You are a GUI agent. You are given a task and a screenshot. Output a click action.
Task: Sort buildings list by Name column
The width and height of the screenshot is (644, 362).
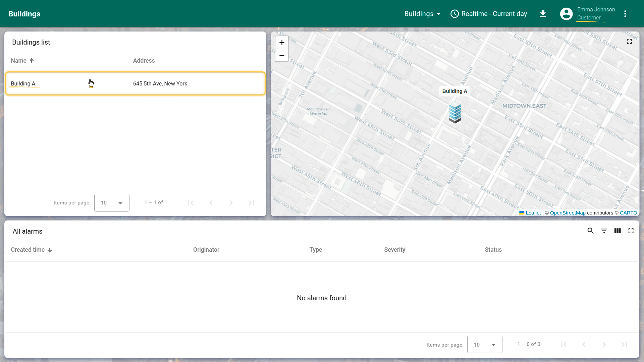[x=19, y=61]
